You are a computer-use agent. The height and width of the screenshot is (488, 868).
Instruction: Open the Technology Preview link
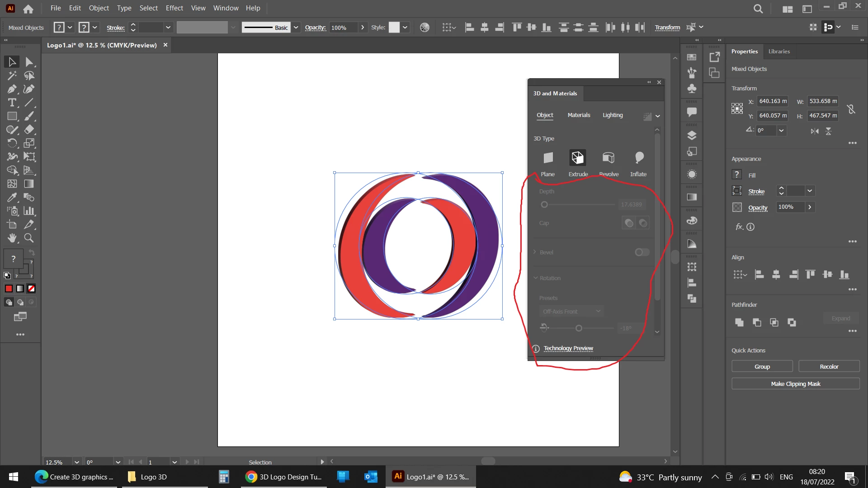[x=568, y=348]
